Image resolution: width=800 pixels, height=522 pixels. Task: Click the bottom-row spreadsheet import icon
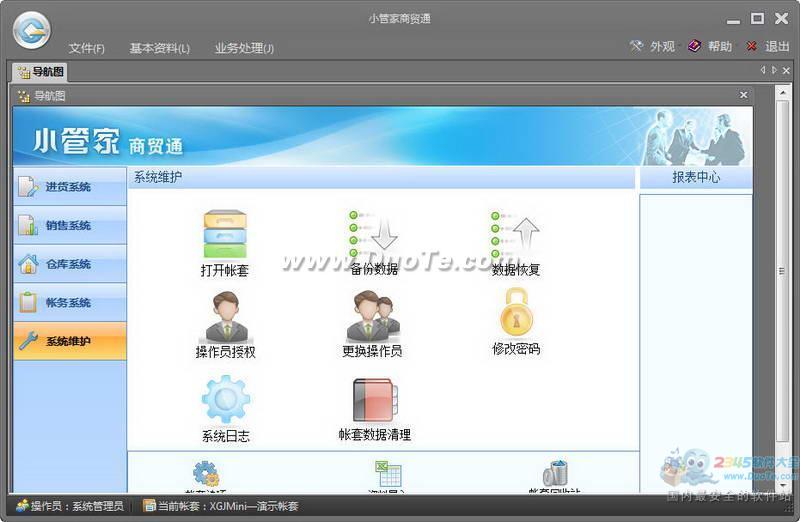[388, 473]
